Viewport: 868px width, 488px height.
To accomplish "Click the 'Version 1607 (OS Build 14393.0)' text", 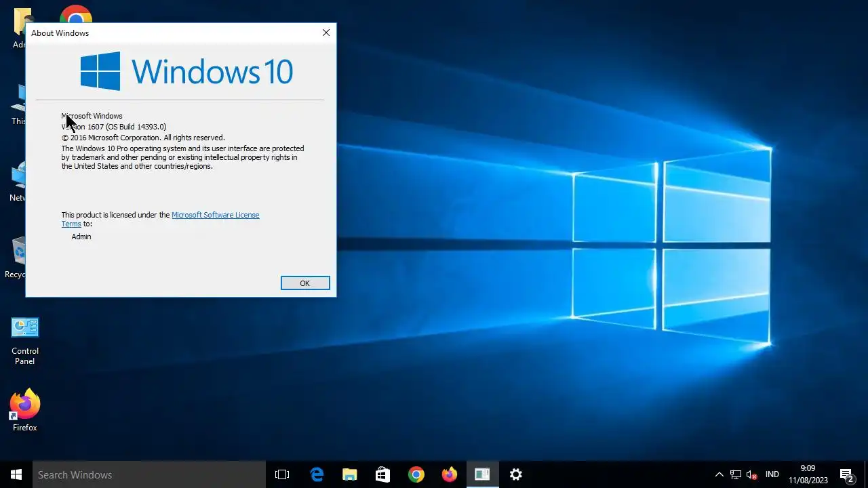I will point(114,127).
